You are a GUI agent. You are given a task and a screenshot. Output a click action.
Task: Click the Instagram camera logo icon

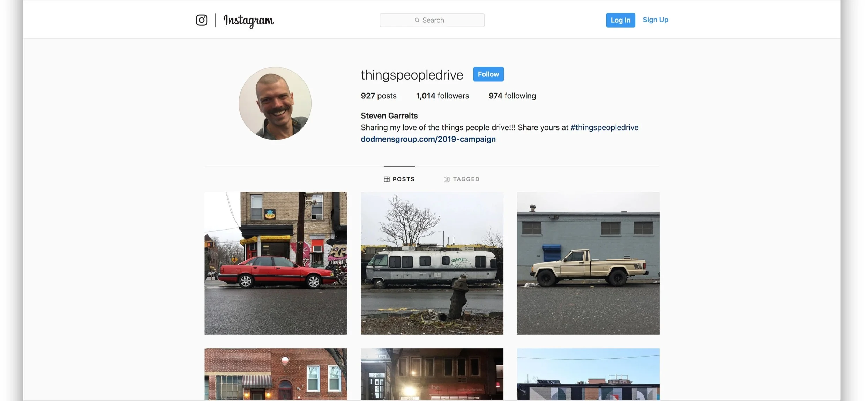201,20
